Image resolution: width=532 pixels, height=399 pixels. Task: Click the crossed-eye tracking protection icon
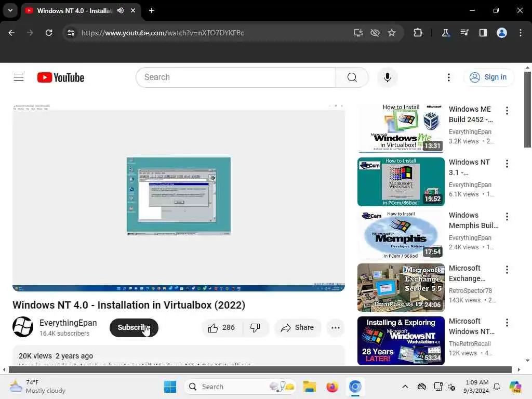[x=375, y=33]
